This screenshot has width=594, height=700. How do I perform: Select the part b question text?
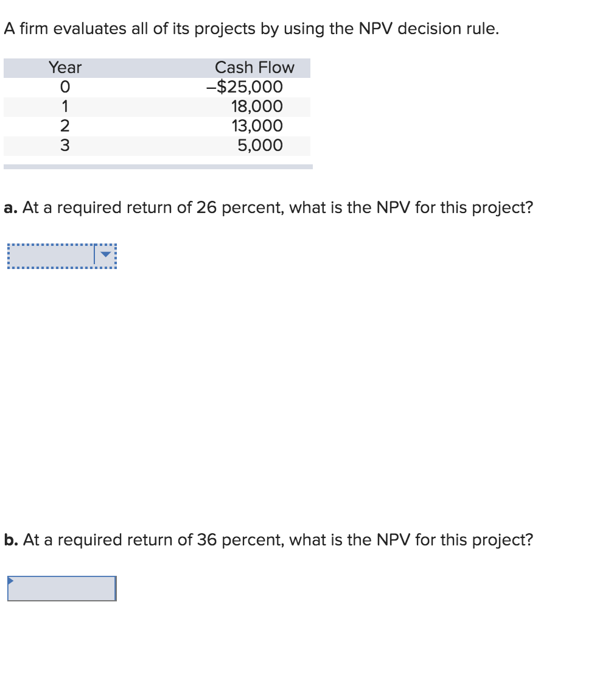[268, 540]
